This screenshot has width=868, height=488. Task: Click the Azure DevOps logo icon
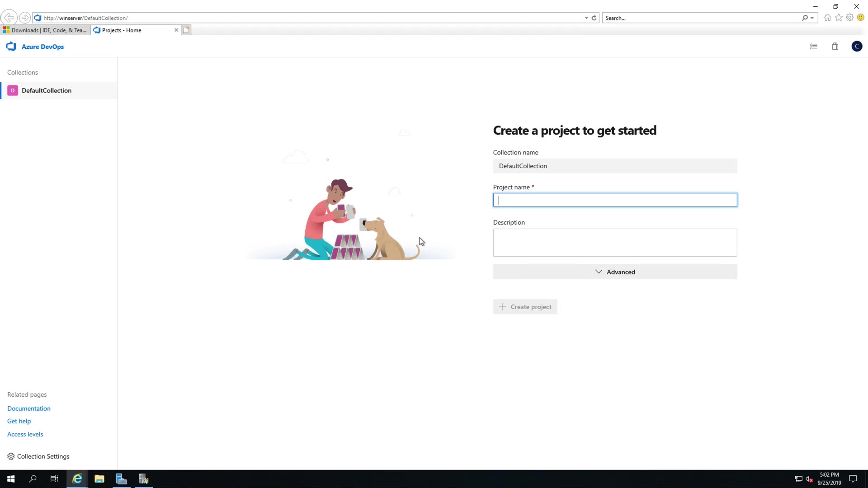(11, 47)
